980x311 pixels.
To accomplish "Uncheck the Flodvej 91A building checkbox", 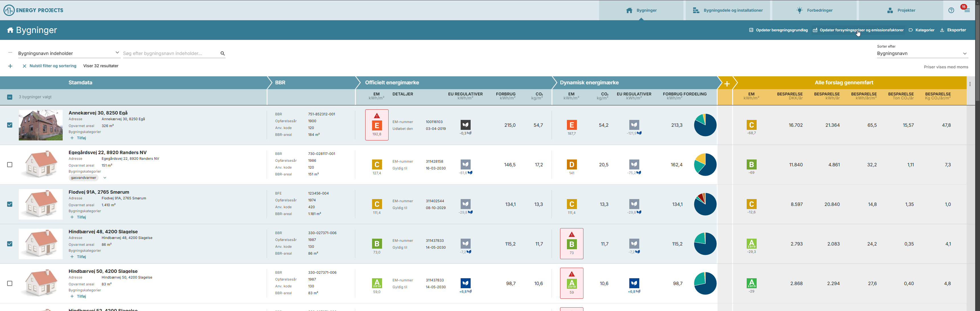I will click(x=10, y=204).
